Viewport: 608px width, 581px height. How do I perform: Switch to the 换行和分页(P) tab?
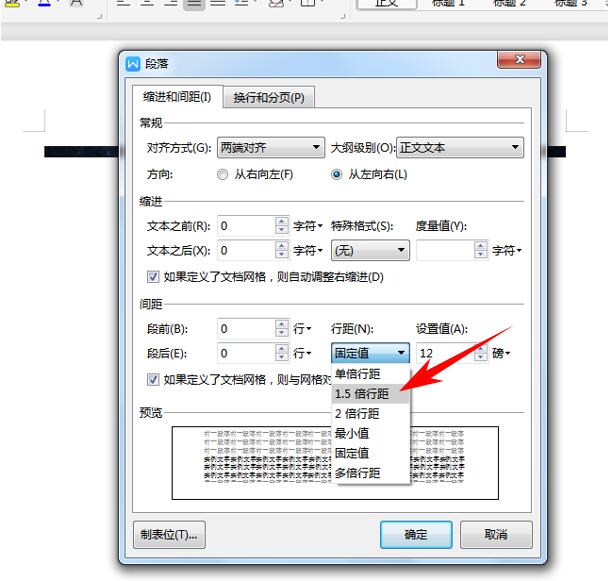pos(269,98)
